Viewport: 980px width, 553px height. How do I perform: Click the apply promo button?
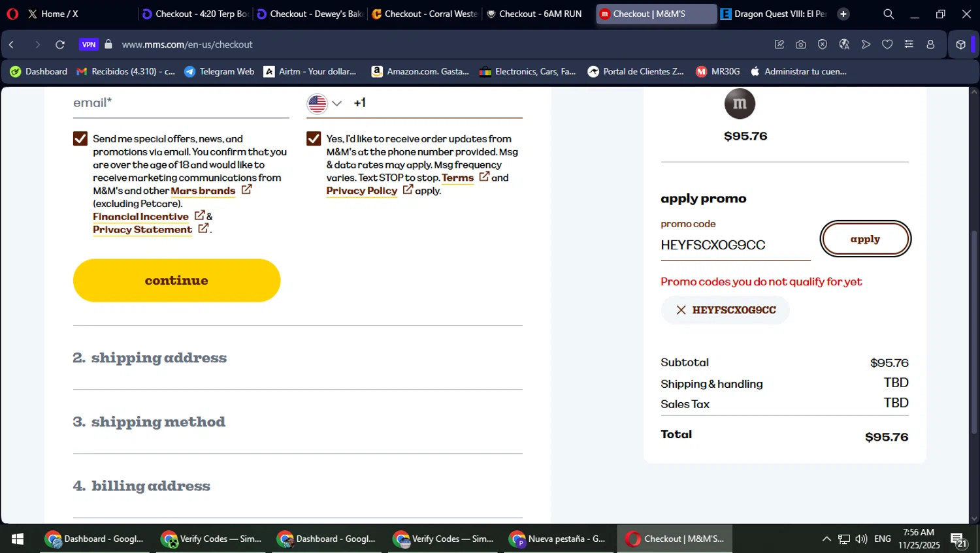[865, 239]
